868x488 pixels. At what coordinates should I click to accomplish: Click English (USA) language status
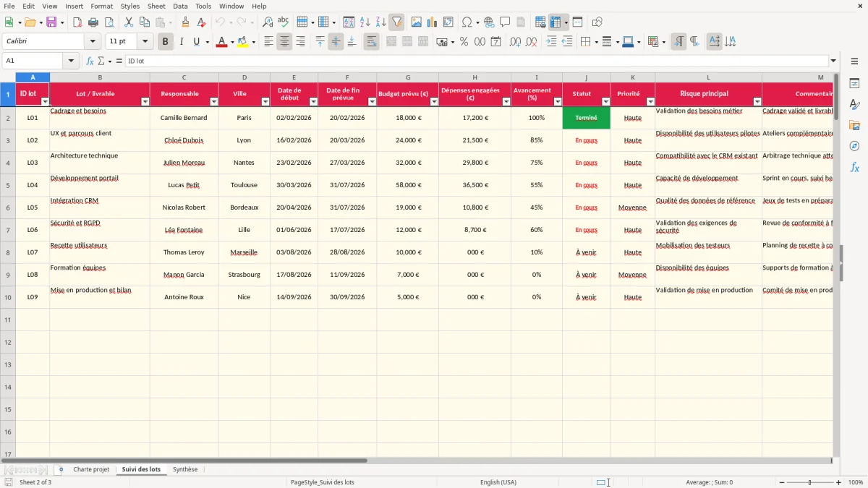coord(498,482)
